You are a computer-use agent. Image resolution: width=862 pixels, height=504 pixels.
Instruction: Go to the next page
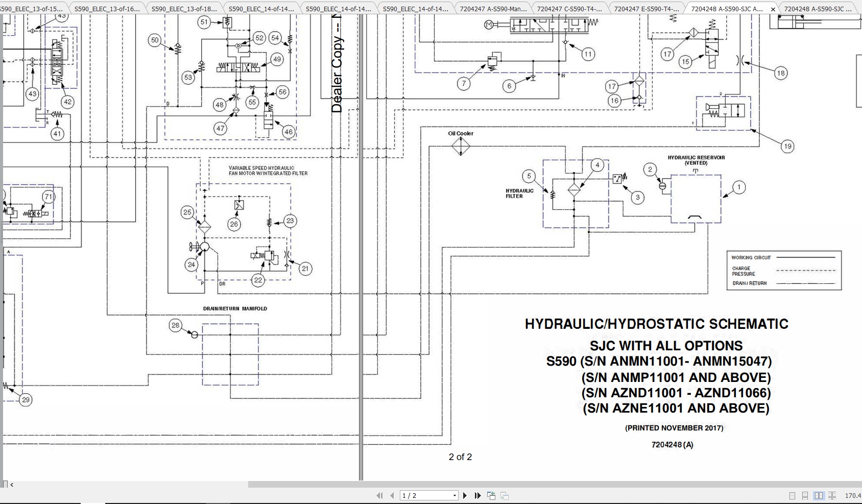pos(465,495)
